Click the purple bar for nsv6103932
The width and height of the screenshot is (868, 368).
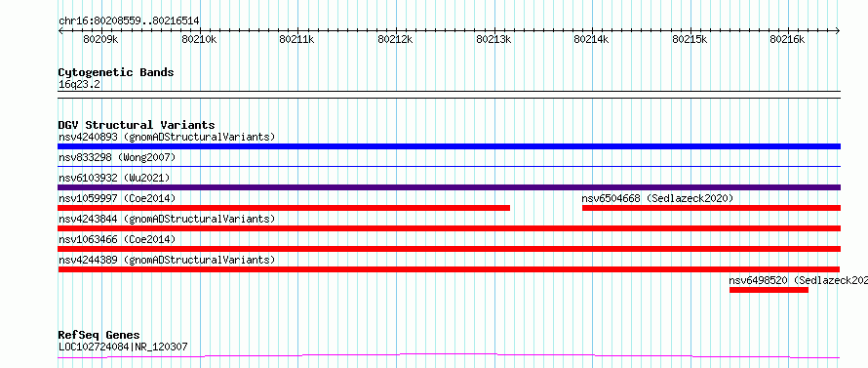pos(449,187)
